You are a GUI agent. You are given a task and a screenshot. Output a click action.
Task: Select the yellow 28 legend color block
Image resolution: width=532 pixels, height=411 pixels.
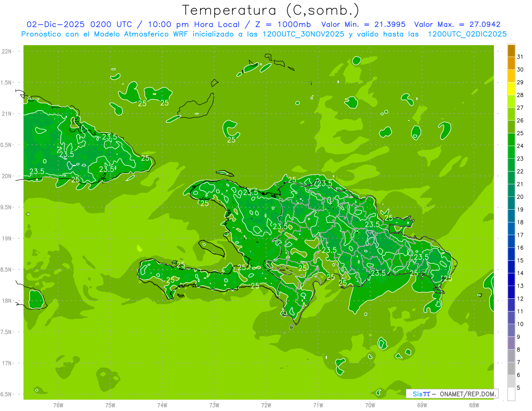511,89
